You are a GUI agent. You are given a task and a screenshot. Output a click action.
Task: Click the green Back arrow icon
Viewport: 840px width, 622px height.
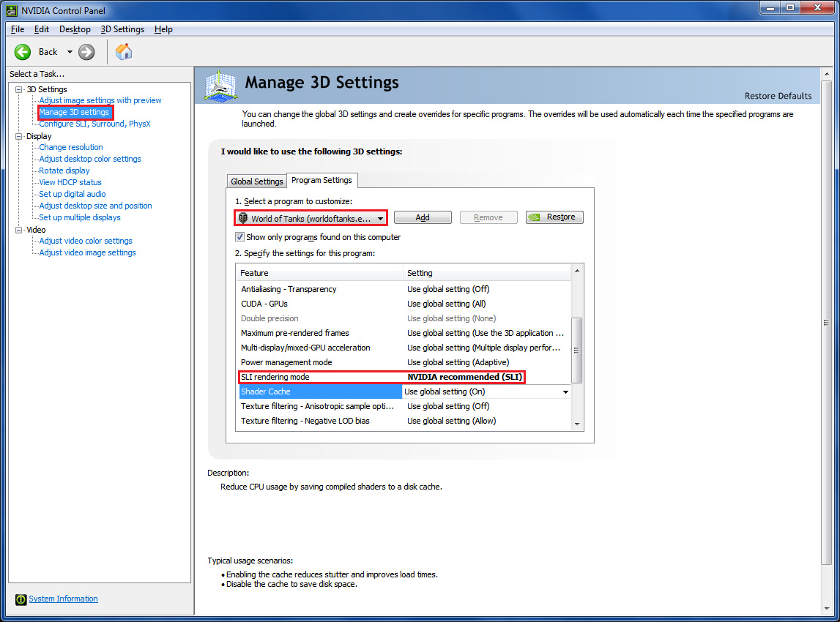[23, 51]
